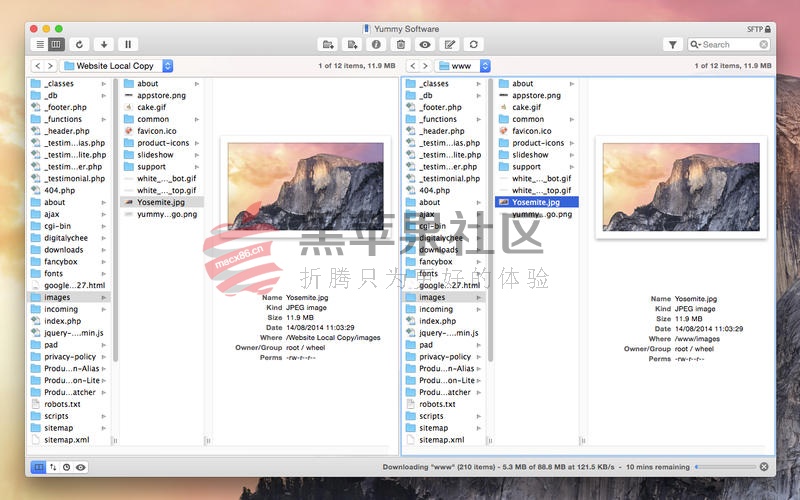Click the sync circular arrows icon
Screen dimensions: 800x500
[x=473, y=44]
